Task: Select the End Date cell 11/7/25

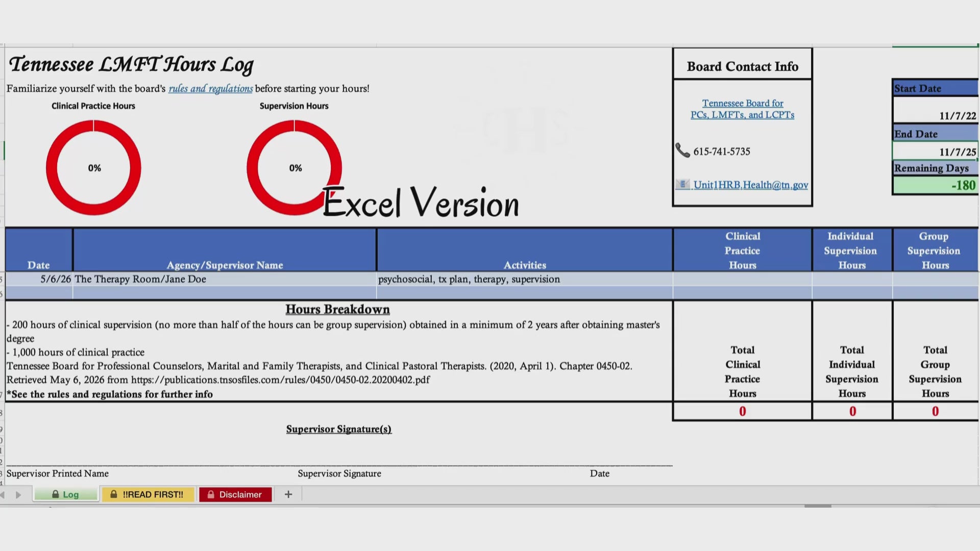Action: pyautogui.click(x=935, y=151)
